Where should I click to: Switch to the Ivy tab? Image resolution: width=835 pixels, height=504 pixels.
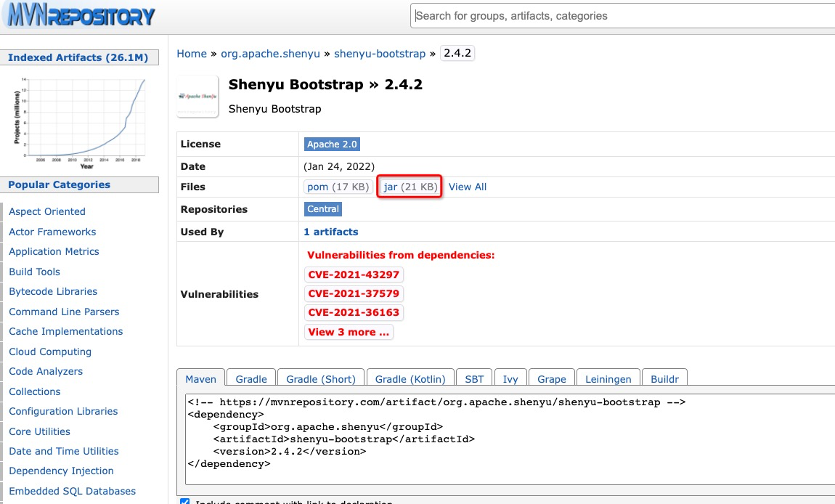[x=510, y=379]
